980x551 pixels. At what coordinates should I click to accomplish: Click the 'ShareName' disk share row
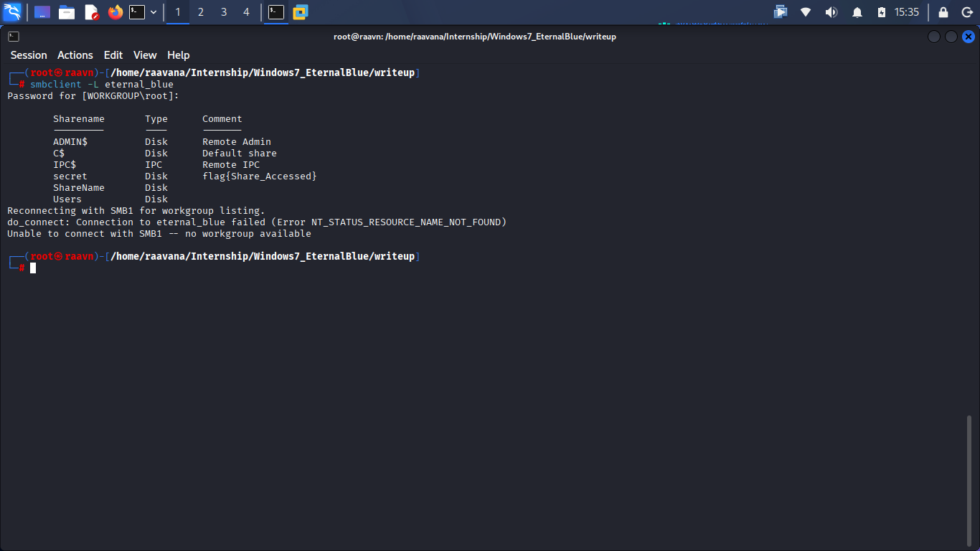click(x=110, y=188)
